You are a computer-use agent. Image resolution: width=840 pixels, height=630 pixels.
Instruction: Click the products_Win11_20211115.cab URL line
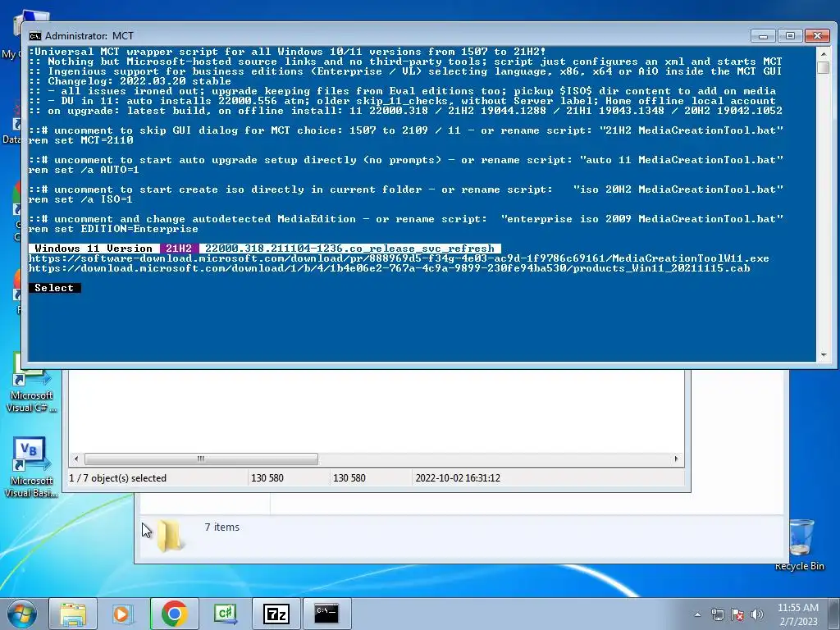389,268
